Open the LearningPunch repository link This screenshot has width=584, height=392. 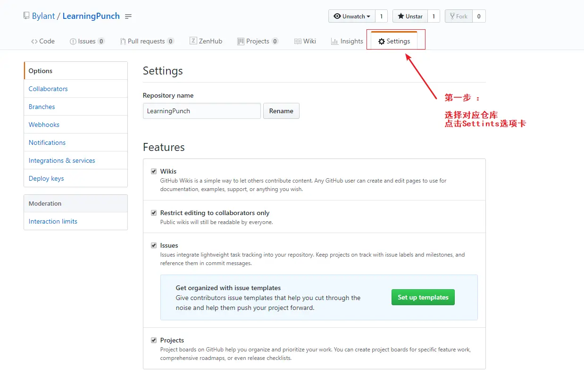91,16
